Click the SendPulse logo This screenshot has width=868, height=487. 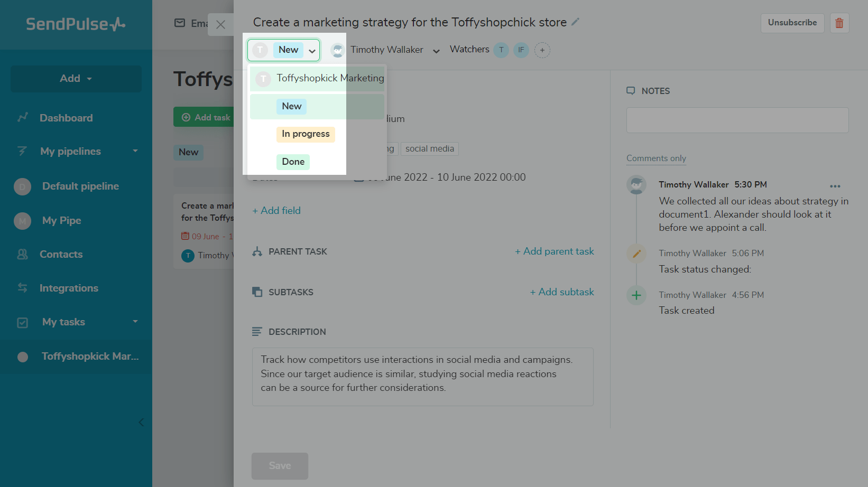76,24
